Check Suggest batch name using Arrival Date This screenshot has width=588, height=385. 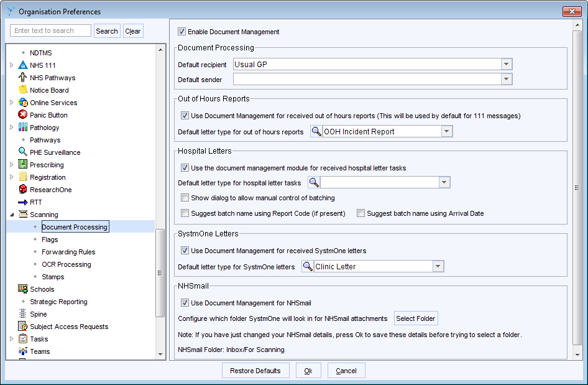click(x=361, y=213)
